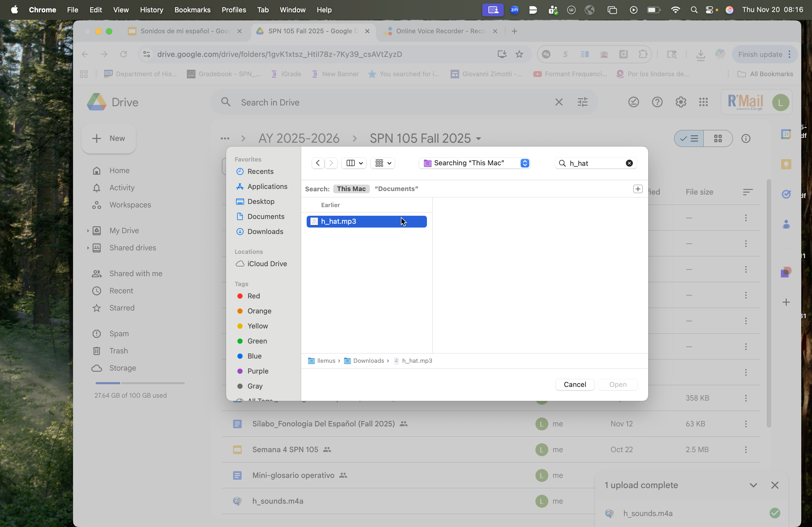Viewport: 812px width, 527px height.
Task: Open more actions for Semana 4 SPN 105
Action: pyautogui.click(x=746, y=450)
